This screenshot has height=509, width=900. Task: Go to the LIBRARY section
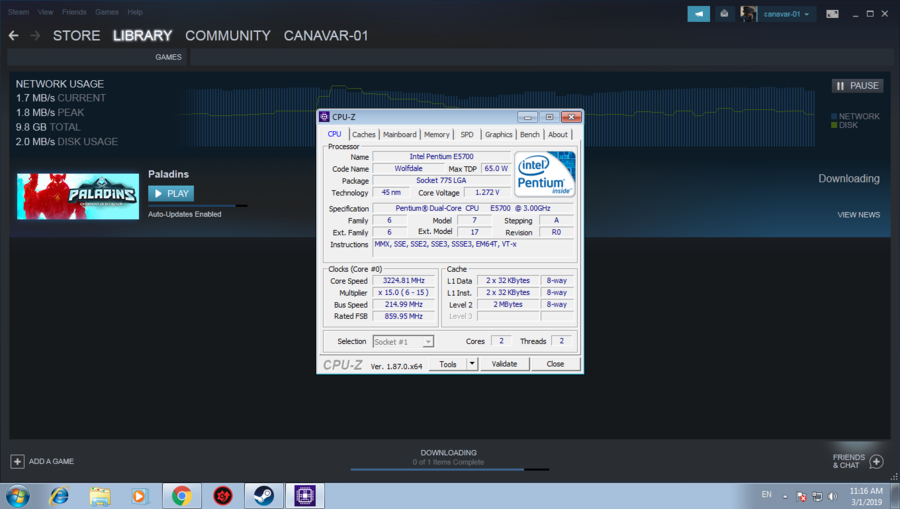point(142,36)
